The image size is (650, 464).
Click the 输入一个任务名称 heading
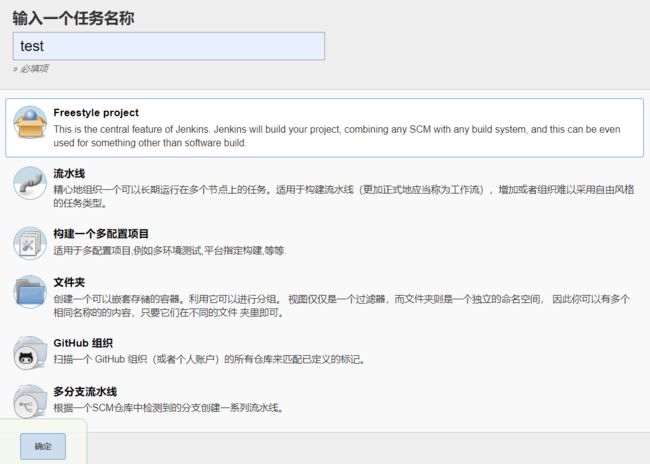73,18
